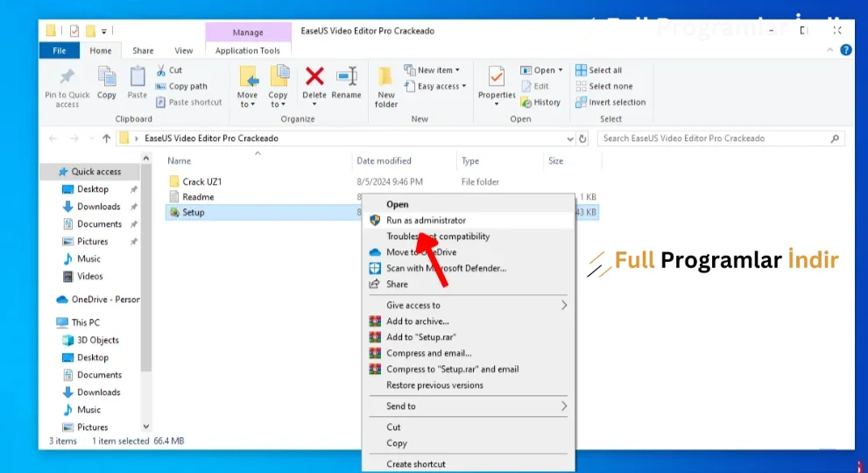
Task: Click Type column header
Action: pos(500,161)
